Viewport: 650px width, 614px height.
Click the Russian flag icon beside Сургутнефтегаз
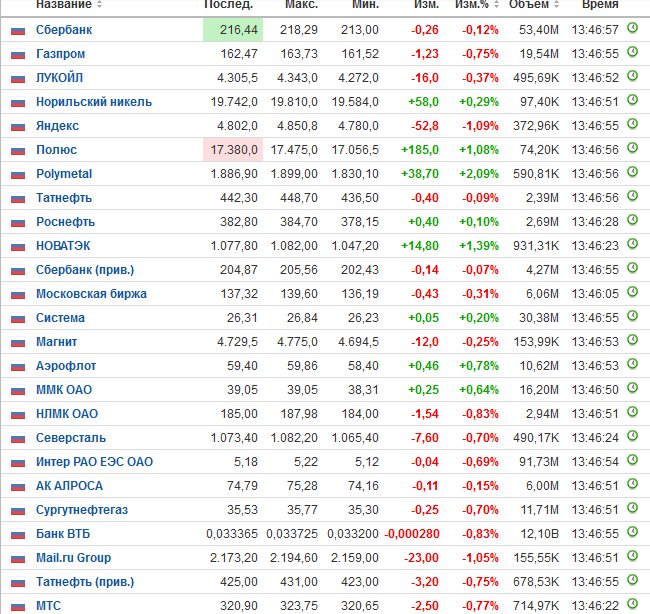point(18,511)
